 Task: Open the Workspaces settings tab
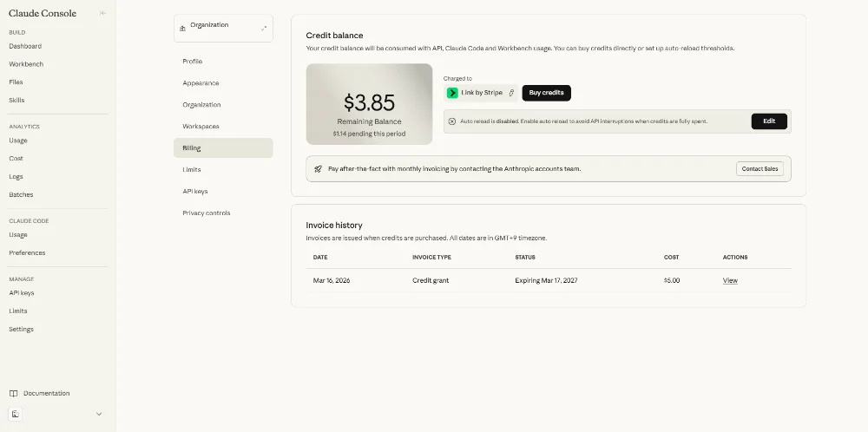(x=201, y=127)
